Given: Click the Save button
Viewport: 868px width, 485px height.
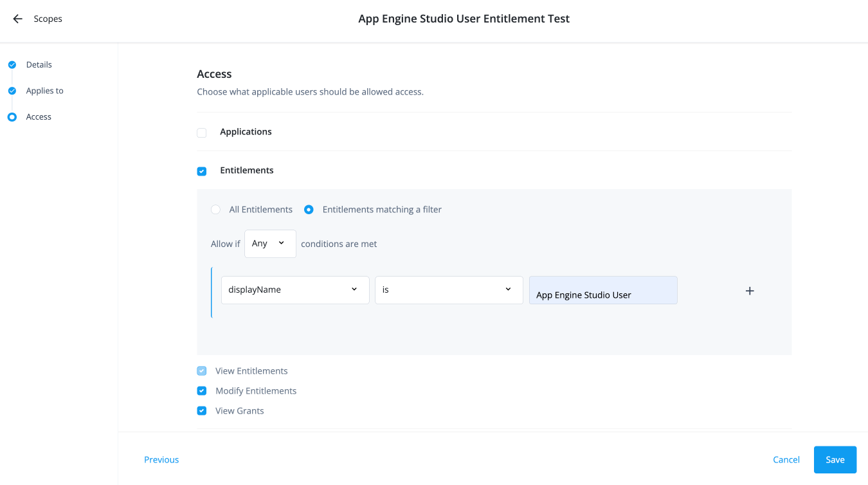Looking at the screenshot, I should pyautogui.click(x=835, y=460).
